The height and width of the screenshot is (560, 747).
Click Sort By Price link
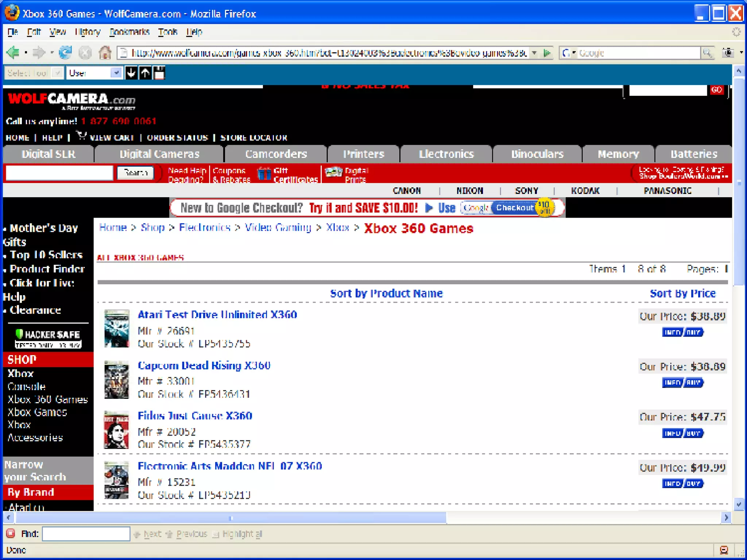pyautogui.click(x=682, y=293)
